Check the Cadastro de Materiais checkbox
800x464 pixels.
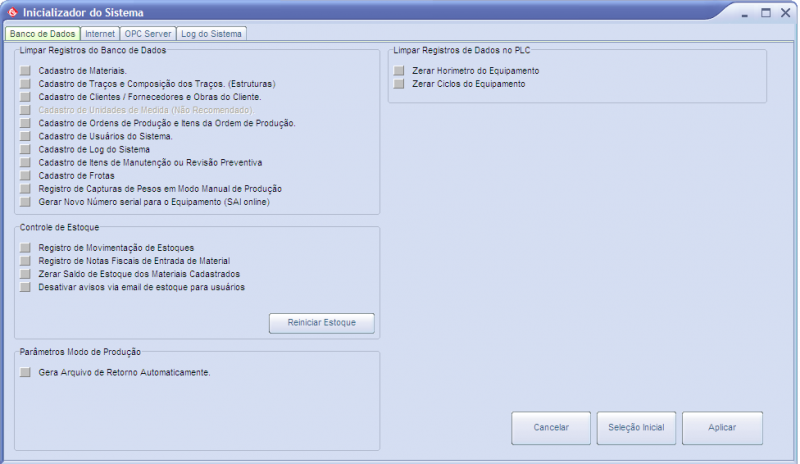26,70
